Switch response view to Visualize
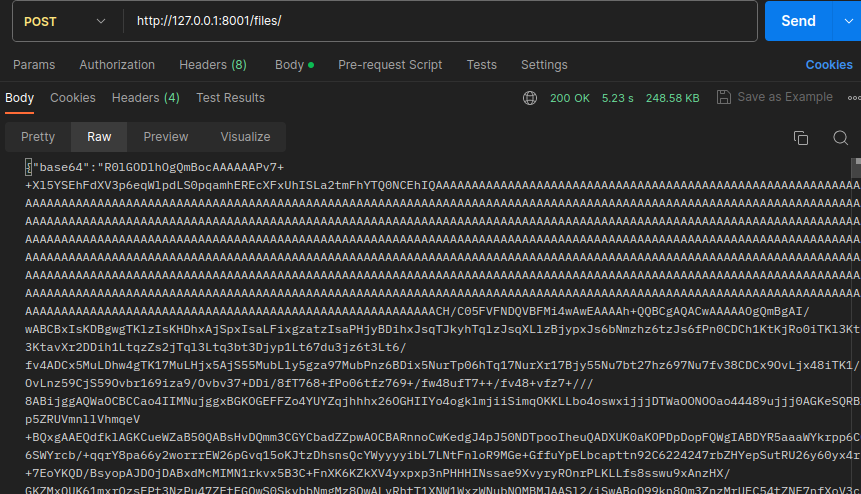 pos(245,137)
